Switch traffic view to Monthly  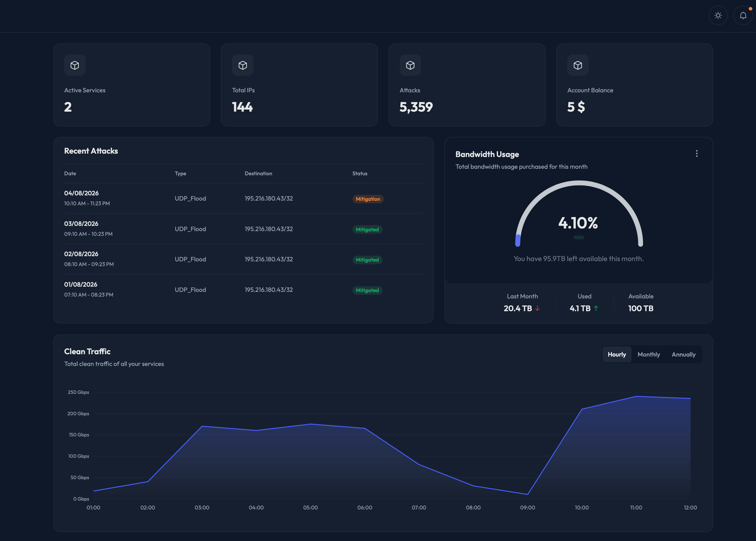click(x=648, y=354)
